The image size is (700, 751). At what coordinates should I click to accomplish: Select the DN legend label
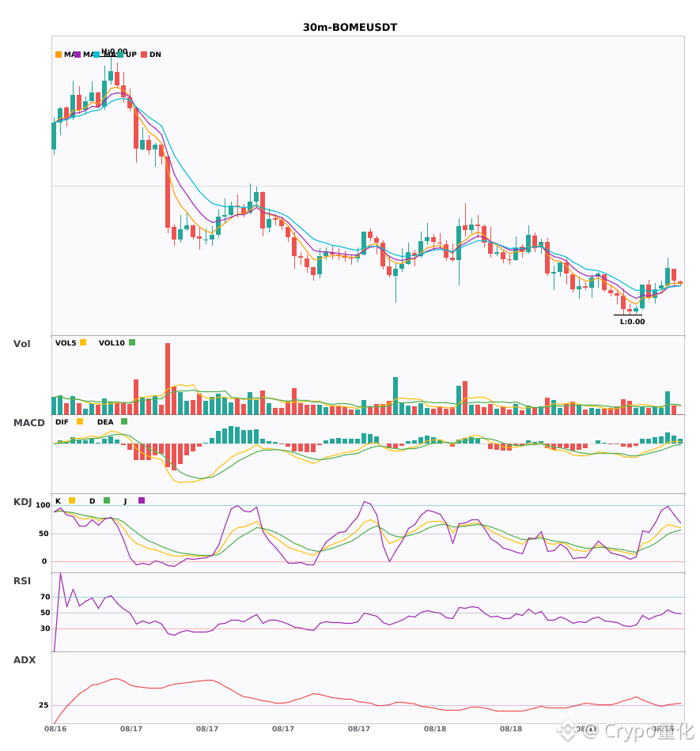click(x=155, y=55)
